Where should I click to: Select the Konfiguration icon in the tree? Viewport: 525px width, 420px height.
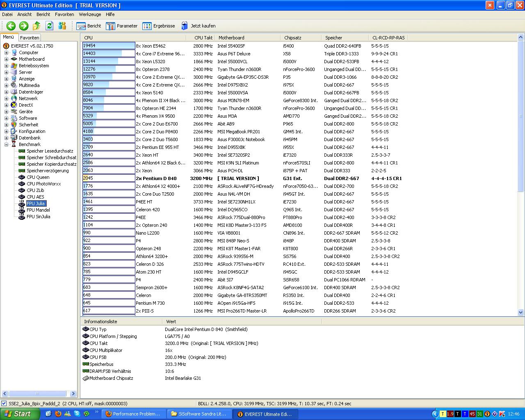coord(14,131)
